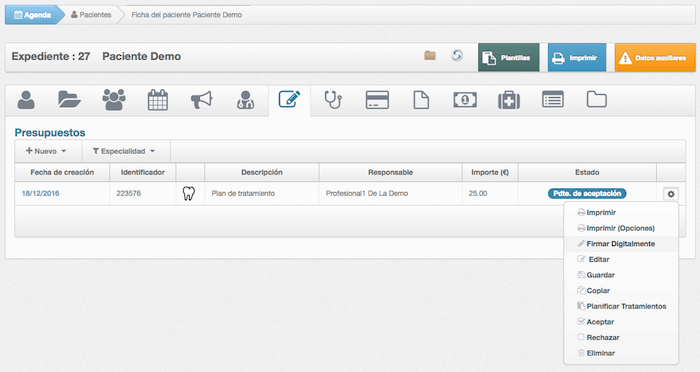Click the brown folder icon in header
700x372 pixels.
pos(430,55)
